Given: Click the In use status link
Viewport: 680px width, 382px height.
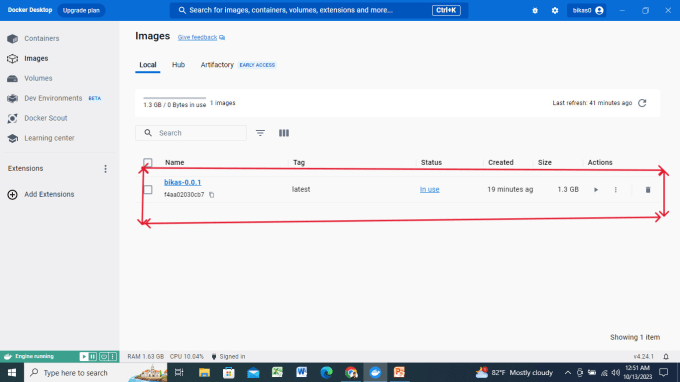Looking at the screenshot, I should (x=429, y=189).
